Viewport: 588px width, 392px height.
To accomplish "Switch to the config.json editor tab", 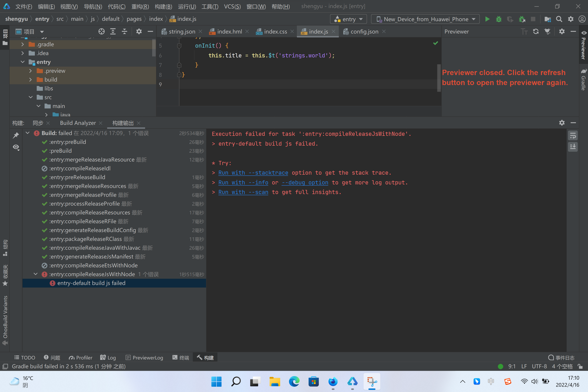I will pos(364,32).
